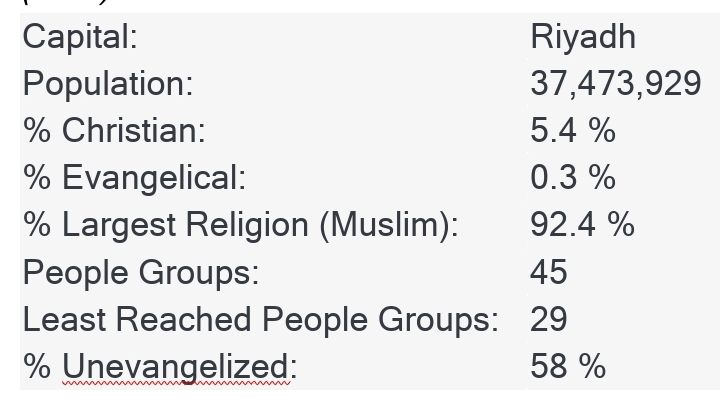Click the People Groups count 45

549,272
